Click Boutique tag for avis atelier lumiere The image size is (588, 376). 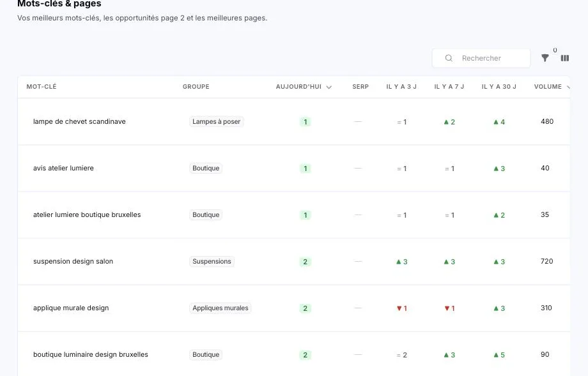pyautogui.click(x=206, y=168)
